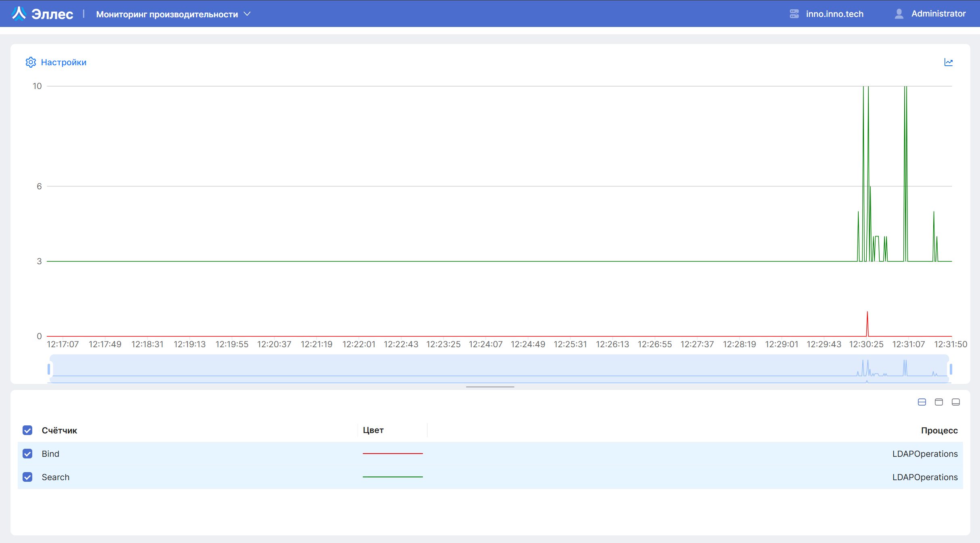Toggle the select-all counters checkbox

[x=27, y=430]
